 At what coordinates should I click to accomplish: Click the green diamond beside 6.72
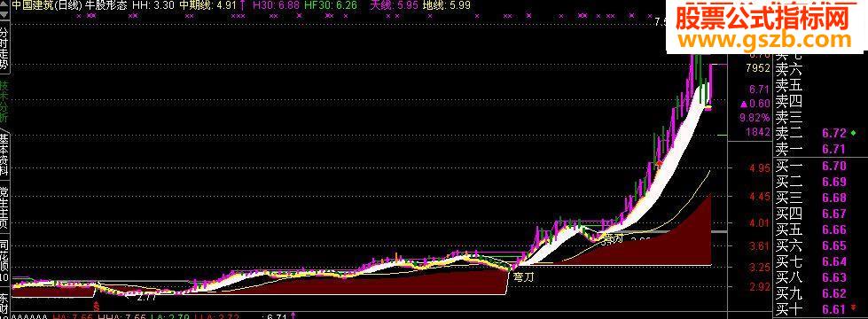(x=853, y=133)
